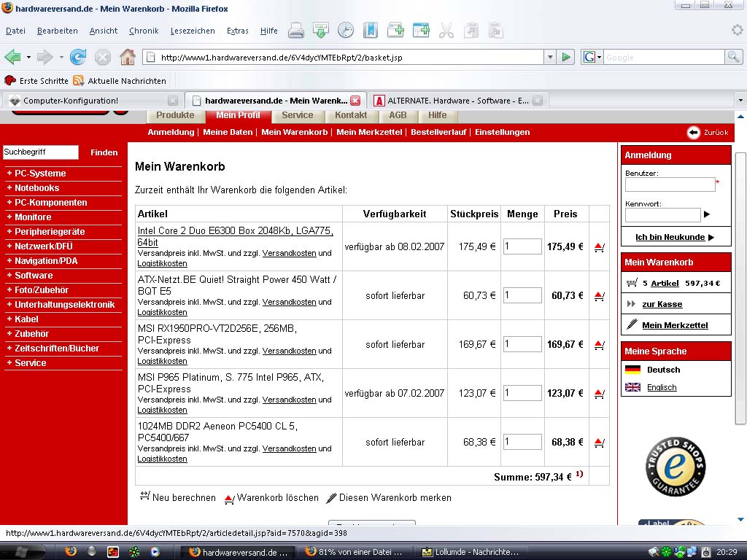
Task: Click the page vertical scrollbar
Action: pyautogui.click(x=740, y=289)
